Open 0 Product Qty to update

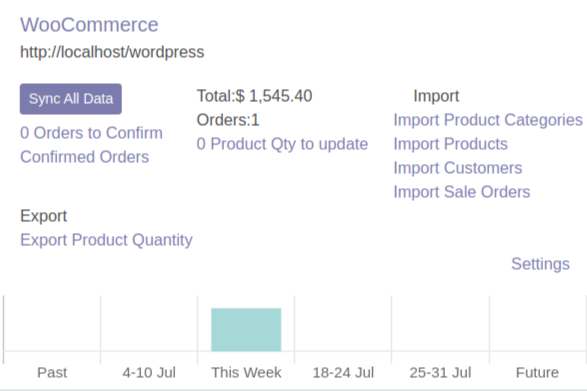coord(282,144)
